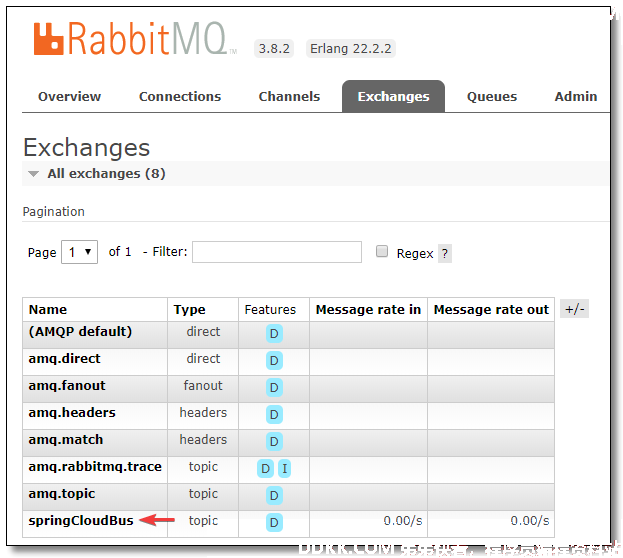
Task: Click the D badge in the (AMQP default) row
Action: pos(274,333)
